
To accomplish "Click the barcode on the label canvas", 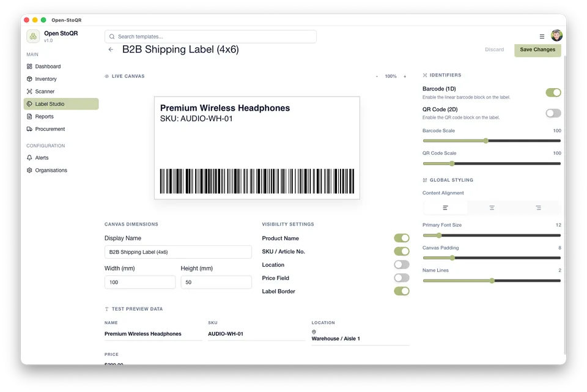I will [257, 181].
